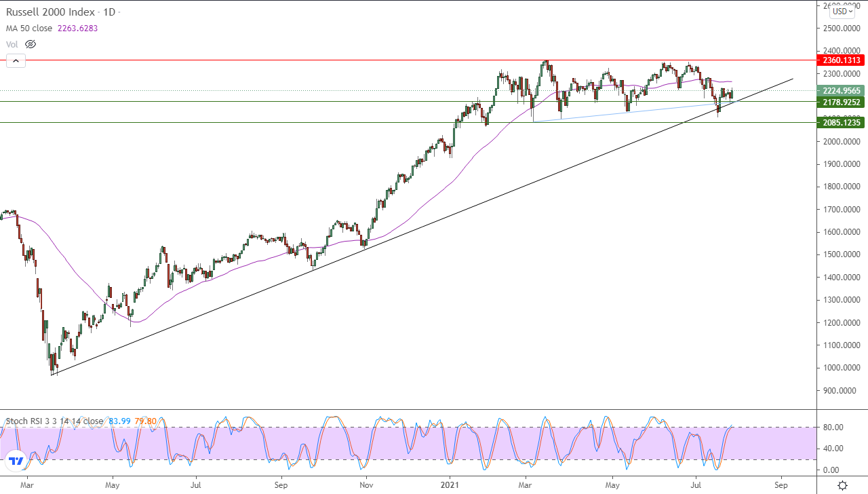The image size is (868, 494).
Task: Select the red 2360.1313 price label
Action: point(840,60)
